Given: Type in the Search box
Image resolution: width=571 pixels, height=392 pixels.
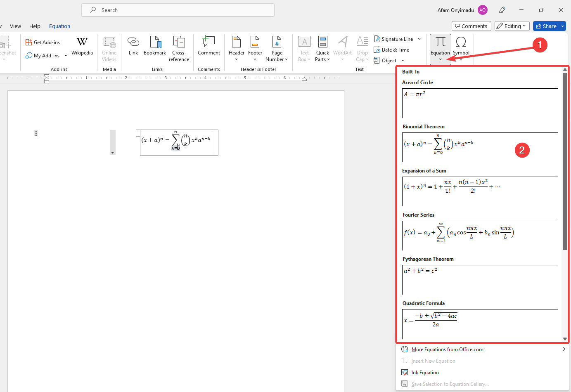Looking at the screenshot, I should (182, 10).
